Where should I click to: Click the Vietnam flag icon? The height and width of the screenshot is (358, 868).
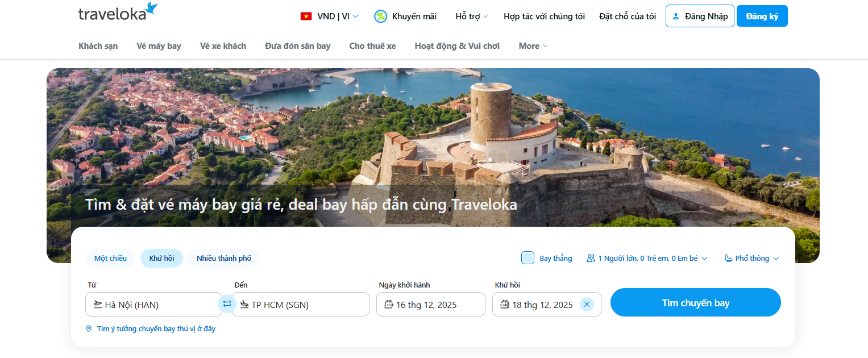(x=306, y=16)
